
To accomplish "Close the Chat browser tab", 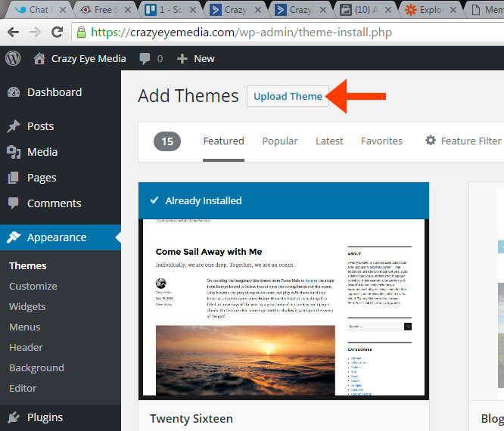I will pyautogui.click(x=63, y=10).
